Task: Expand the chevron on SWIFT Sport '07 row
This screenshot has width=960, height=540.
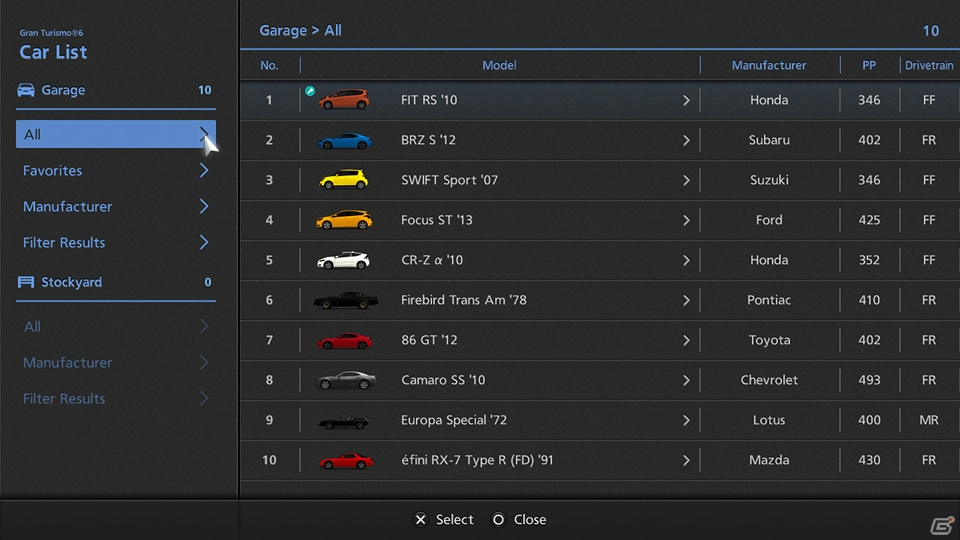Action: (686, 180)
